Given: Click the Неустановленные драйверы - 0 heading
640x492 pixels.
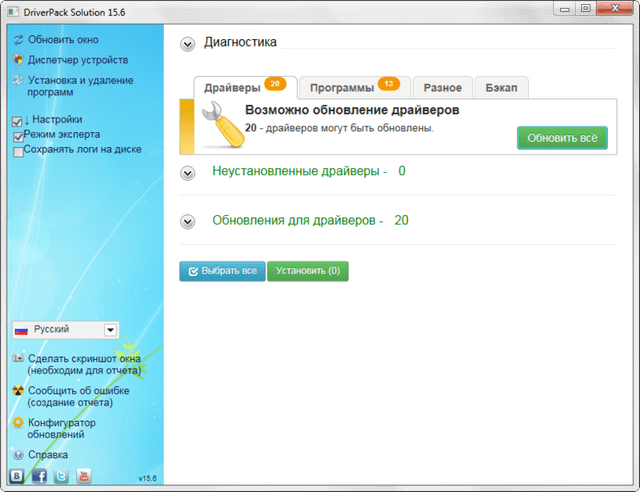Looking at the screenshot, I should click(x=309, y=171).
